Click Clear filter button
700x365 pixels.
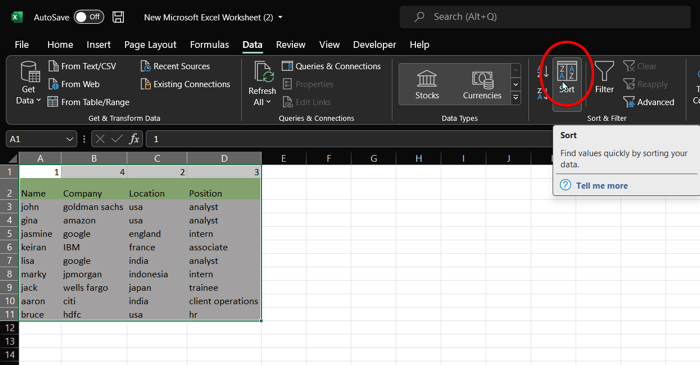tap(640, 66)
